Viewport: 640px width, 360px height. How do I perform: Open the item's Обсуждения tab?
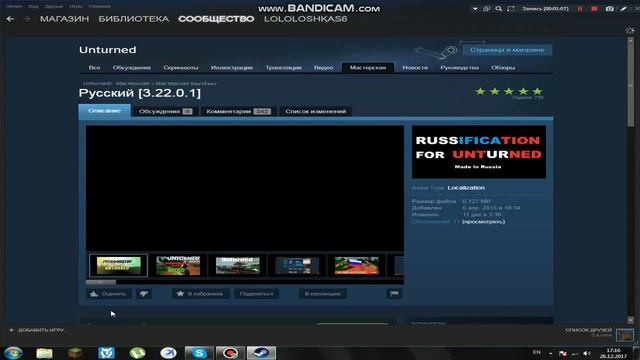165,111
